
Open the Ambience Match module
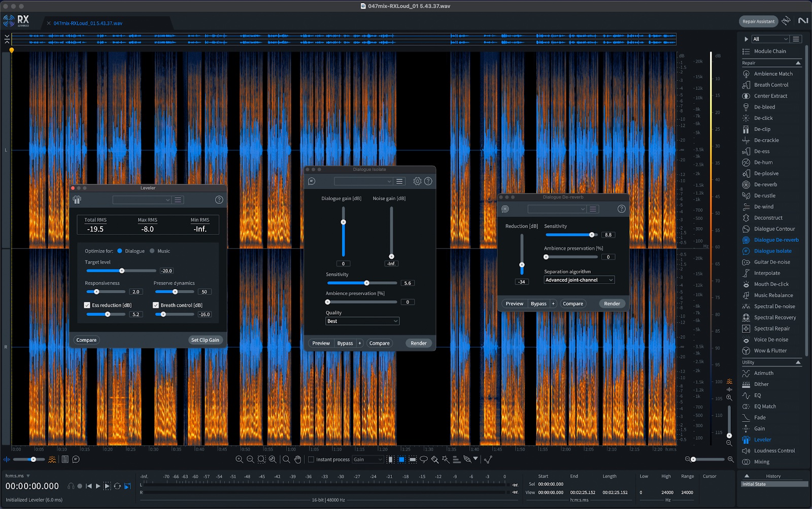772,74
